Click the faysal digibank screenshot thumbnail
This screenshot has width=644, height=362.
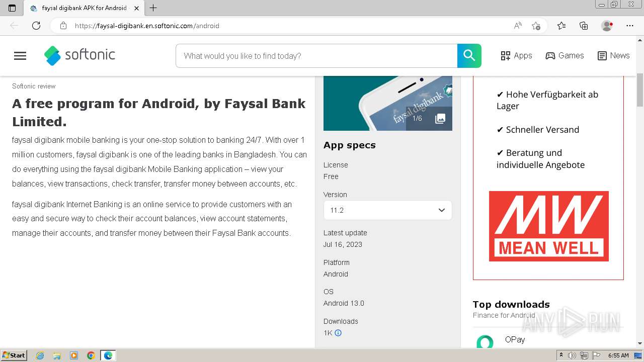(x=387, y=103)
